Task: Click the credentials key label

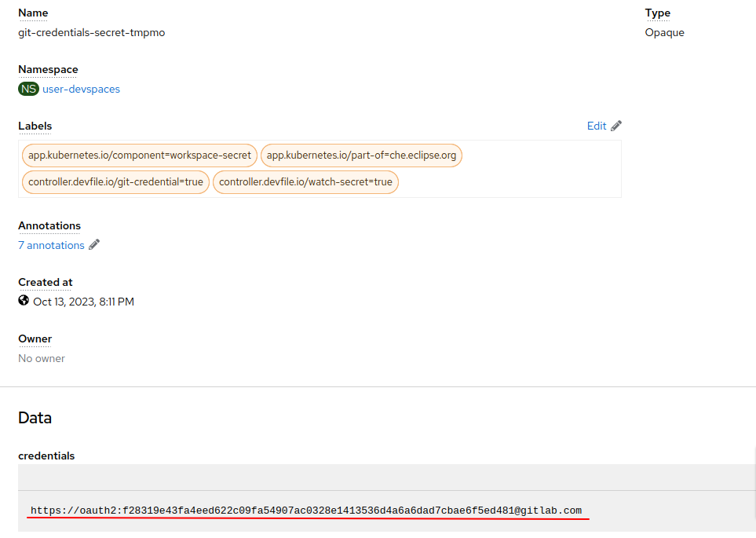Action: point(46,456)
